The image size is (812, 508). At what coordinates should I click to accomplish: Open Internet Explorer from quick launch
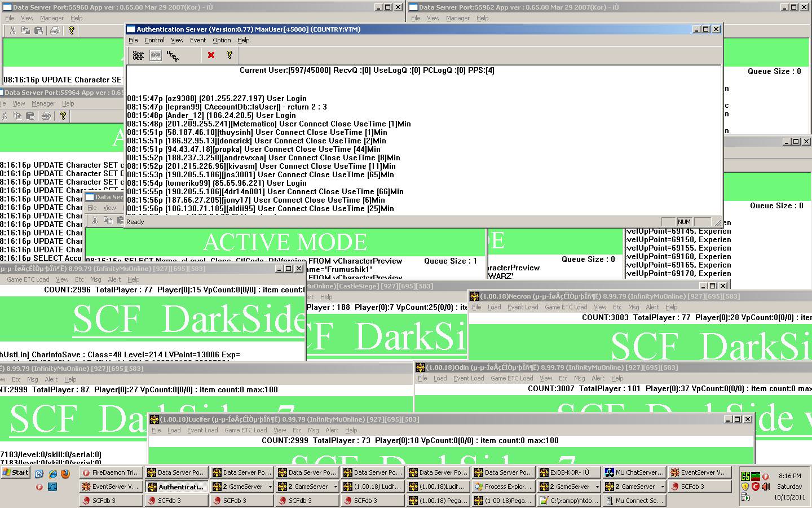pos(52,473)
